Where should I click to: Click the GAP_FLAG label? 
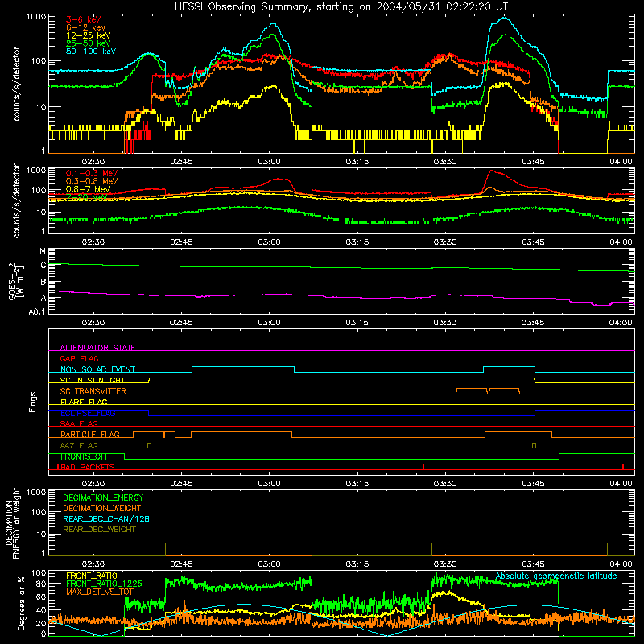[79, 358]
